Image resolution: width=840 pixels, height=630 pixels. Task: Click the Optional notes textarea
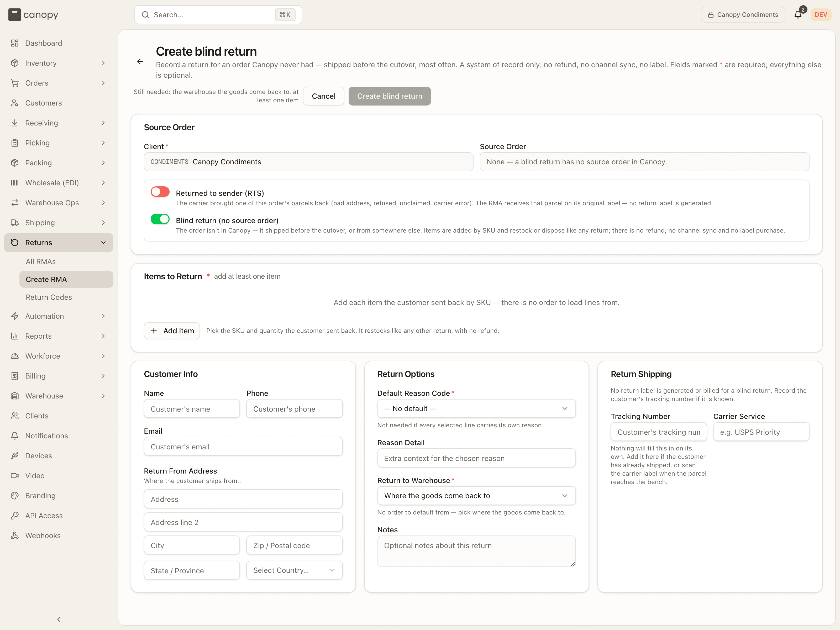pos(476,552)
